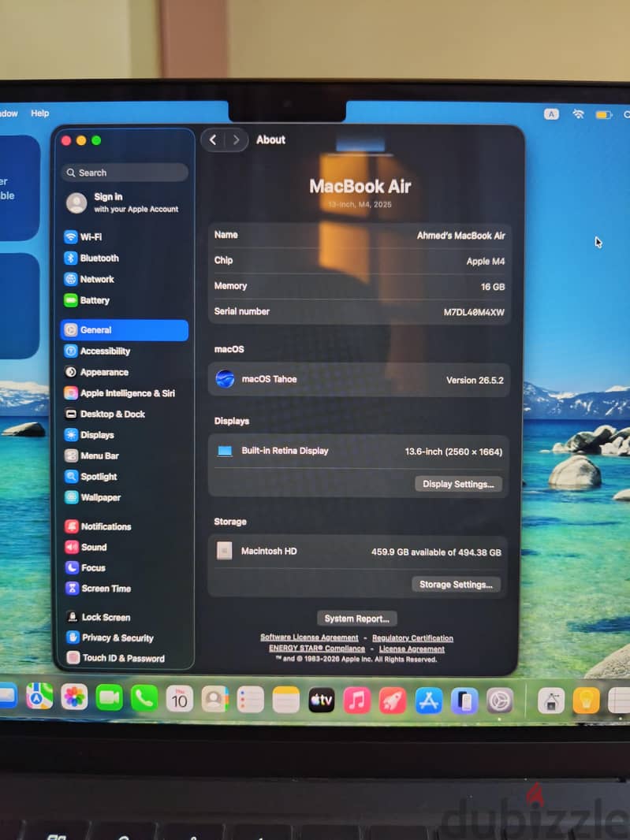Select Spotlight in the sidebar
The width and height of the screenshot is (630, 840).
pyautogui.click(x=125, y=477)
